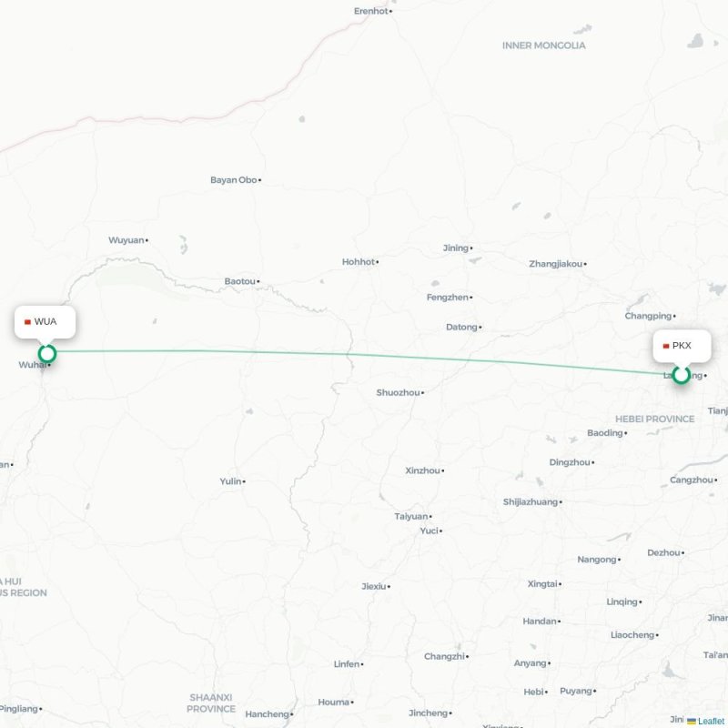Click the SHAANXI PROVINCE label
Image resolution: width=728 pixels, height=728 pixels.
[211, 703]
